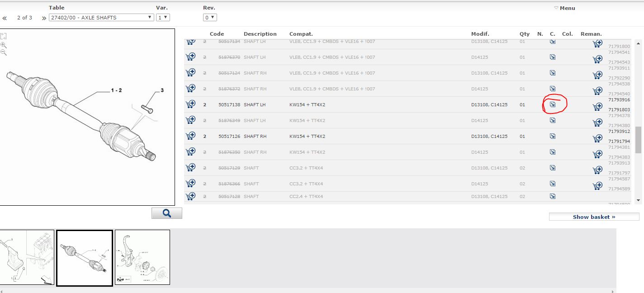This screenshot has height=293, width=644.
Task: Click parts list scrollbar up arrow
Action: coord(639,43)
